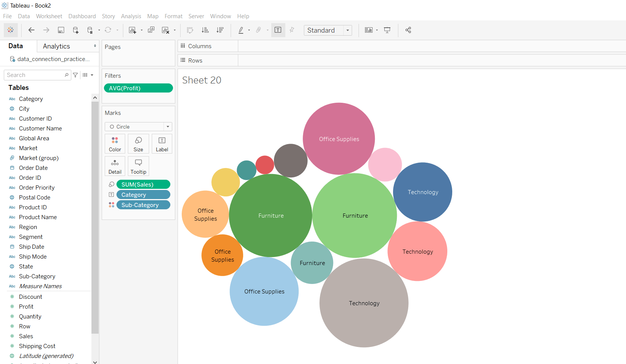
Task: Toggle the Show Mark Labels button
Action: coord(278,30)
